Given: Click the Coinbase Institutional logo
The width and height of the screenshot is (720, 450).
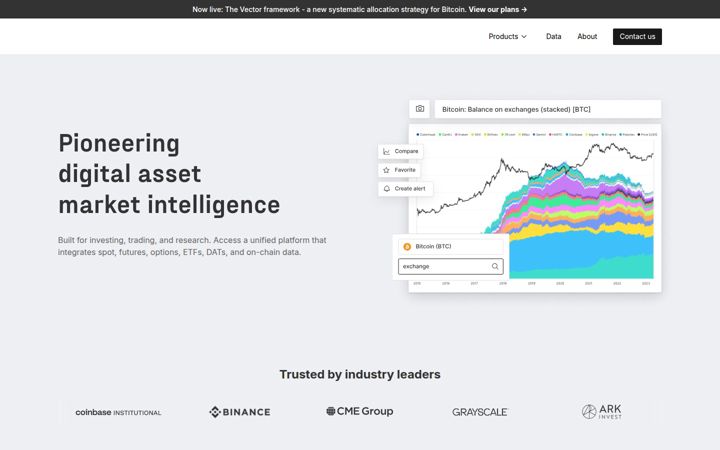Looking at the screenshot, I should click(118, 412).
